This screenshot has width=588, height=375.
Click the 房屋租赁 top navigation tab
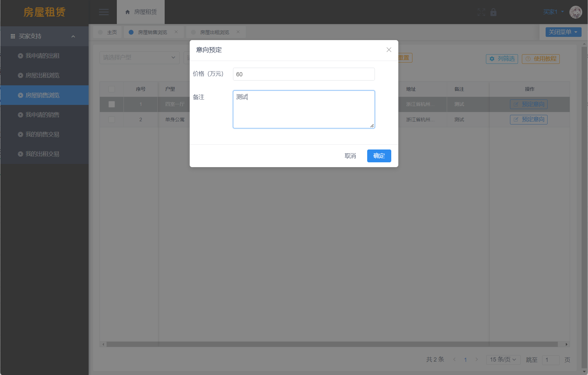pos(141,12)
